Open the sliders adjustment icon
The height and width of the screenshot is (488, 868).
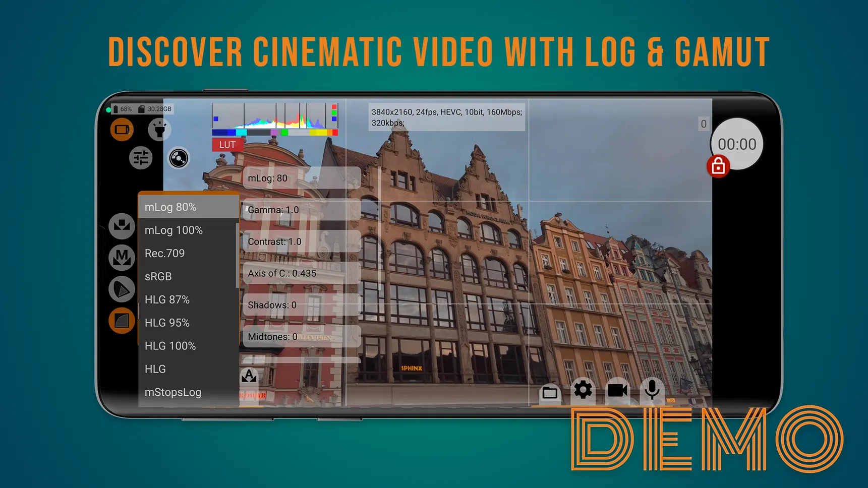141,158
